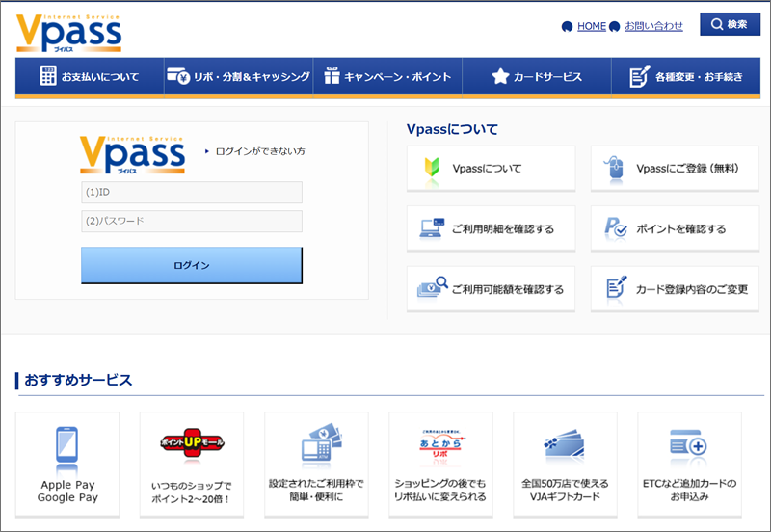Screen dimensions: 771x532
Task: Click the yen magnifier icon
Action: point(433,286)
